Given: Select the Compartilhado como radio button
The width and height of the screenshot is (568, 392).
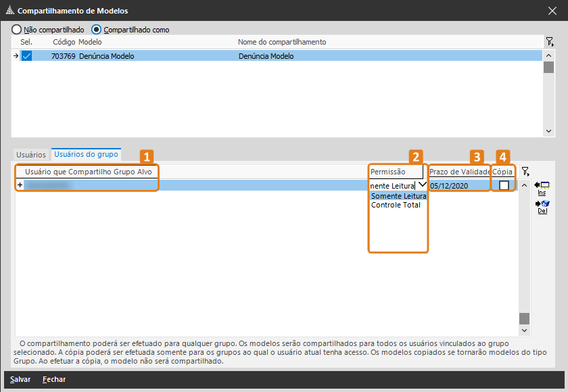Looking at the screenshot, I should [96, 30].
